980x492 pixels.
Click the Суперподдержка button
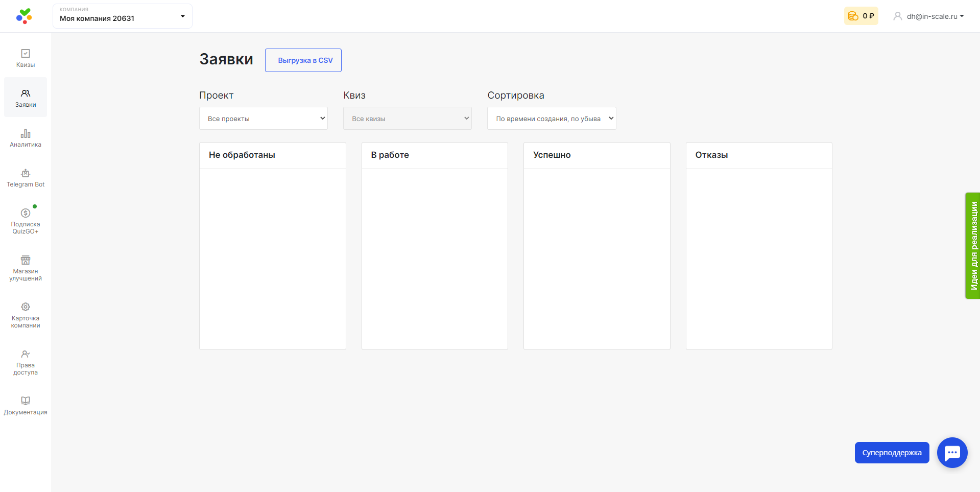[x=892, y=453]
